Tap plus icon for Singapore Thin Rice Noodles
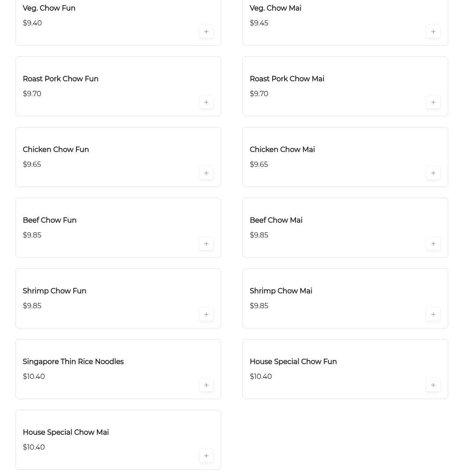Viewport: 461px width, 476px height. click(x=206, y=385)
